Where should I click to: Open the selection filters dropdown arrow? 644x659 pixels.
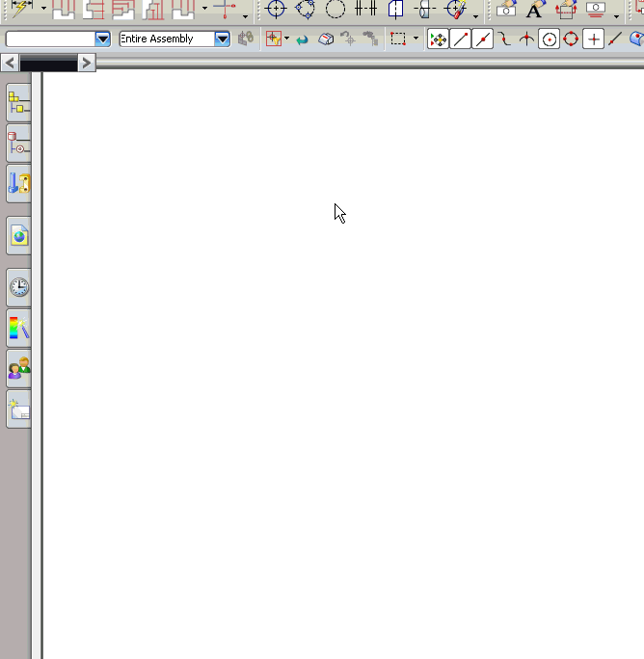click(287, 39)
